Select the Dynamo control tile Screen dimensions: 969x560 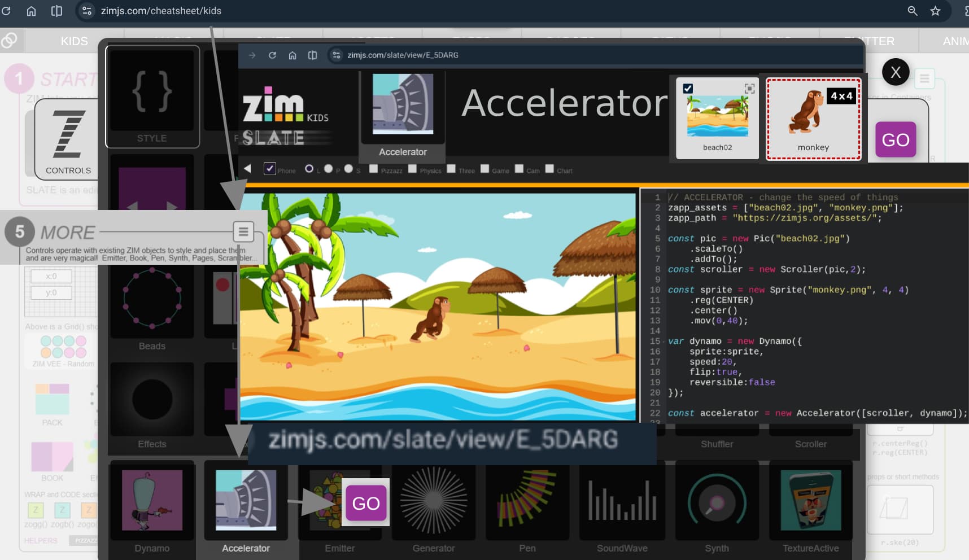[x=152, y=508]
